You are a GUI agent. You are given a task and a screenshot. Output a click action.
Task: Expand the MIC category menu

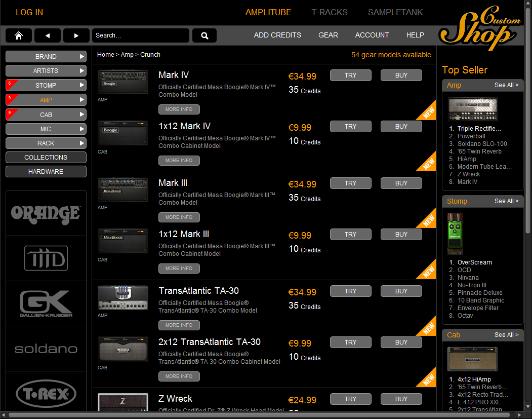(x=46, y=129)
